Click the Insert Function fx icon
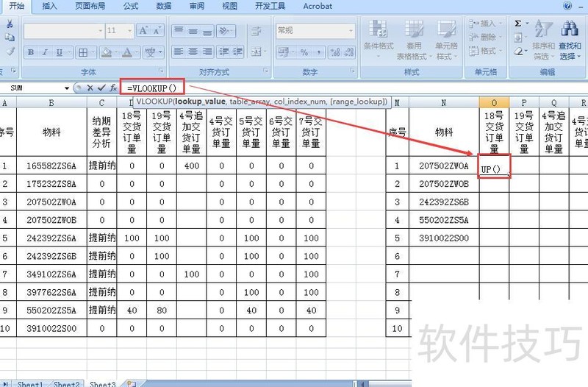 tap(113, 88)
